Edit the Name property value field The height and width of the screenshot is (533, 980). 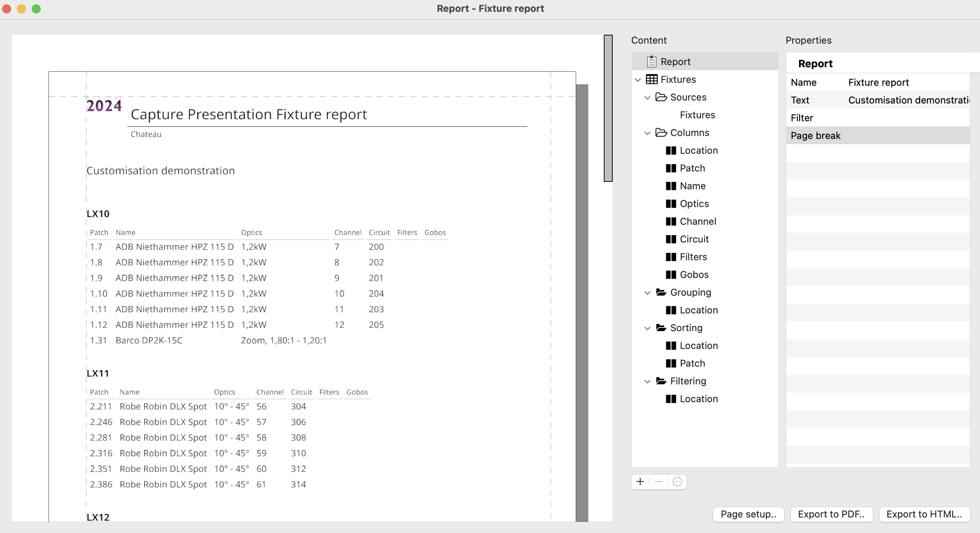tap(905, 82)
